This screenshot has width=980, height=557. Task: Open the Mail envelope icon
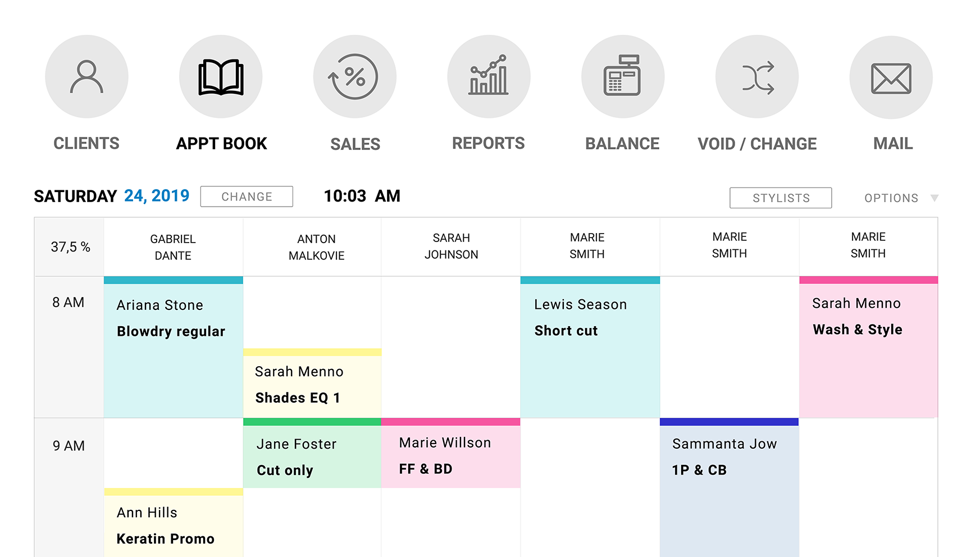click(x=891, y=77)
